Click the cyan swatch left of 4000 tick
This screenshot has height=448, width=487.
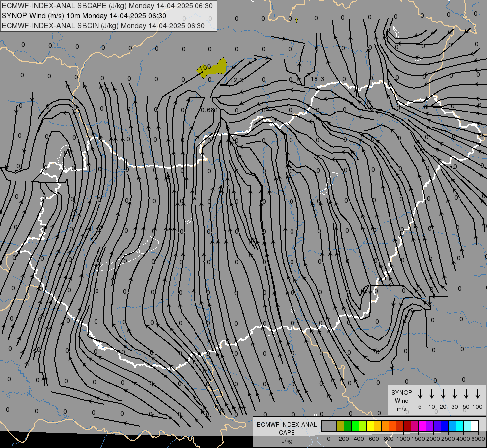click(x=459, y=426)
